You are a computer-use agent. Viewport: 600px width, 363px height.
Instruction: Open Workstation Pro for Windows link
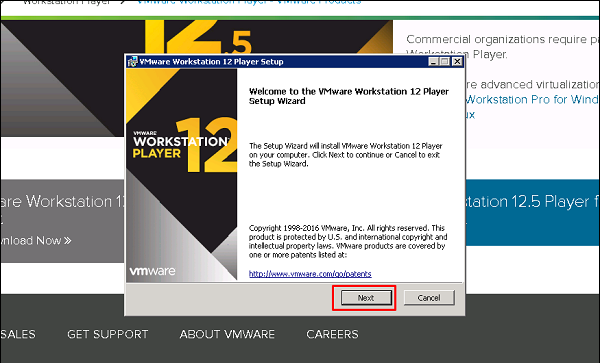(x=532, y=99)
